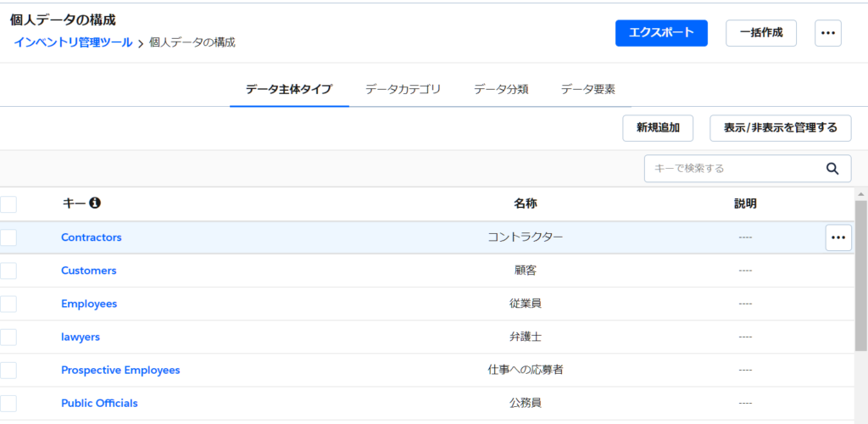Open the page-level more options menu

pos(827,33)
